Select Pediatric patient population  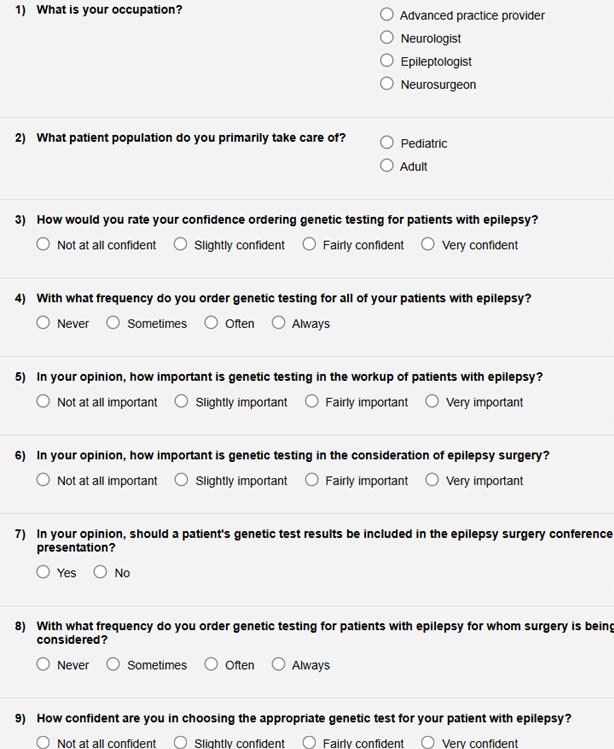point(387,143)
